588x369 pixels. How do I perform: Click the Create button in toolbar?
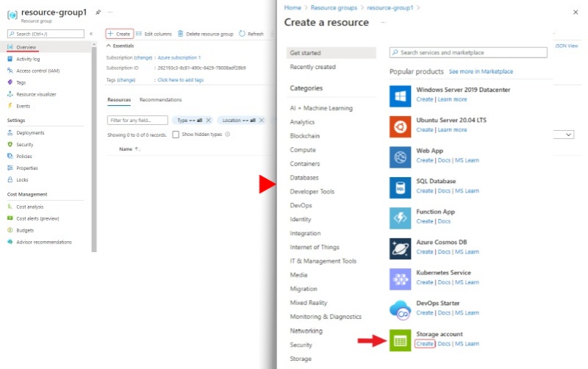point(119,34)
